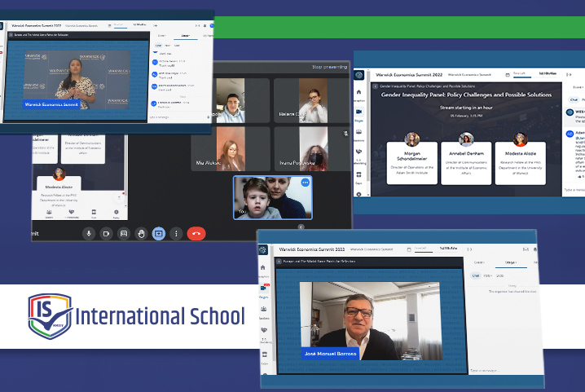
Task: Click the present screen icon
Action: [x=158, y=233]
